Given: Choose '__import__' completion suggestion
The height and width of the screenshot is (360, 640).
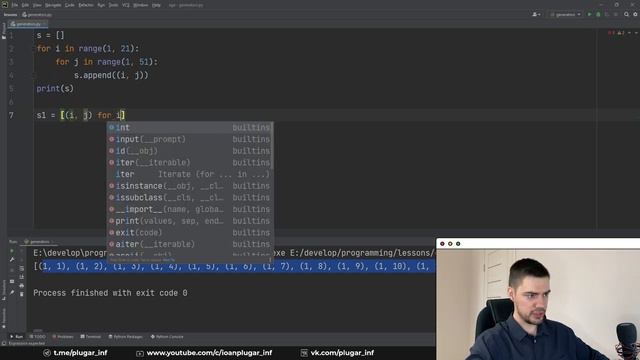Looking at the screenshot, I should (x=190, y=209).
